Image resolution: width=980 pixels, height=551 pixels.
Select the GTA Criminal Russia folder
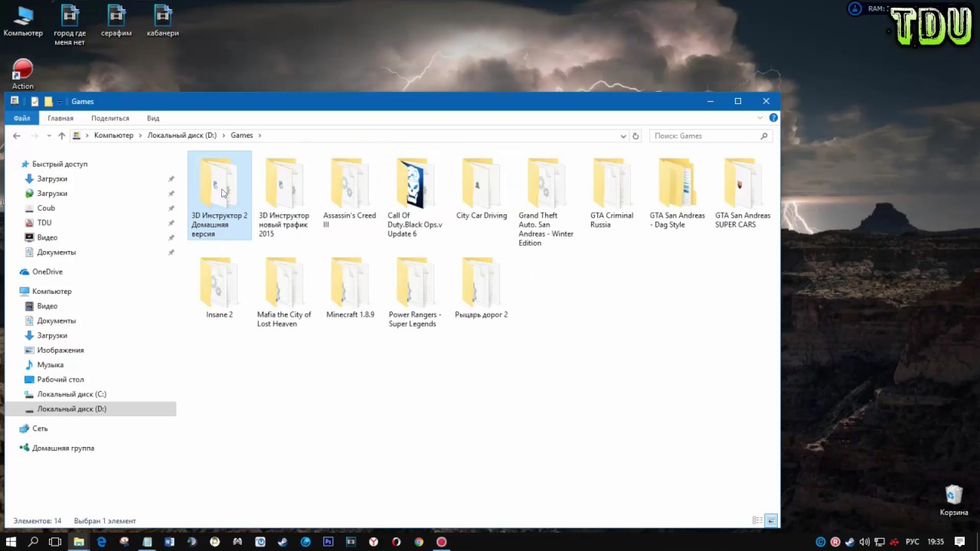coord(612,193)
